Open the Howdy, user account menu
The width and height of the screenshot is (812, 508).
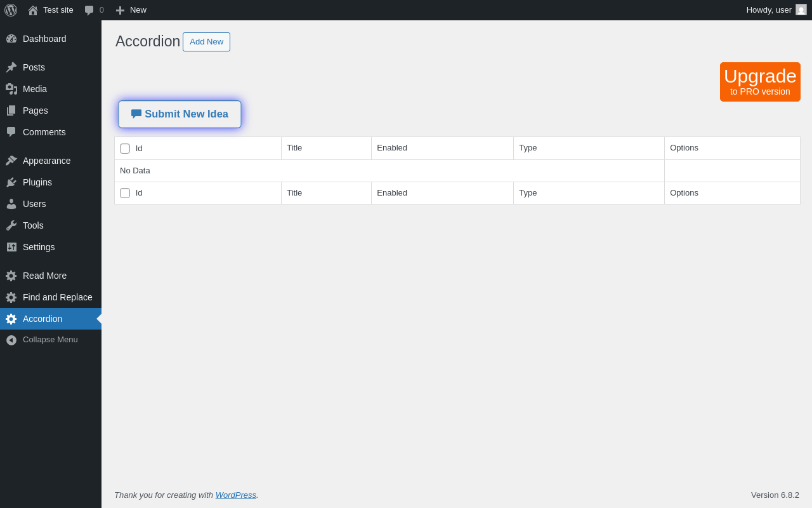776,10
